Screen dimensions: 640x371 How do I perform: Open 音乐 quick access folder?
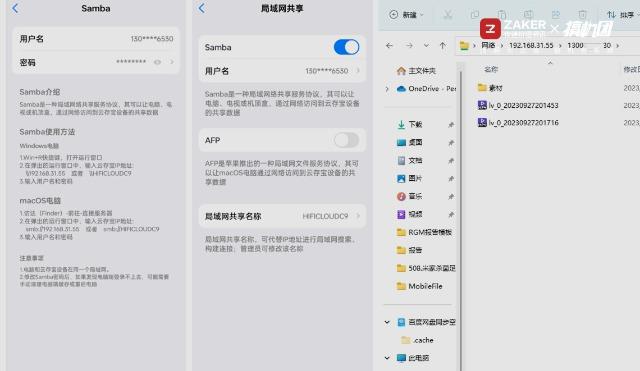click(410, 196)
